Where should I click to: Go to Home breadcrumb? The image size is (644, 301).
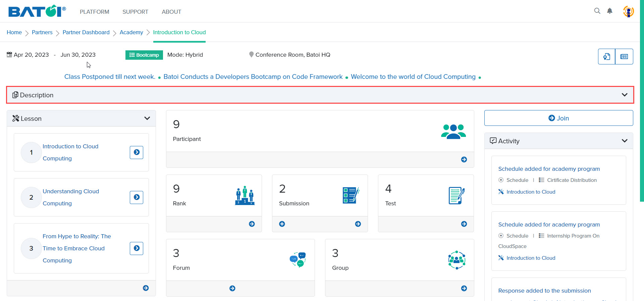[14, 32]
